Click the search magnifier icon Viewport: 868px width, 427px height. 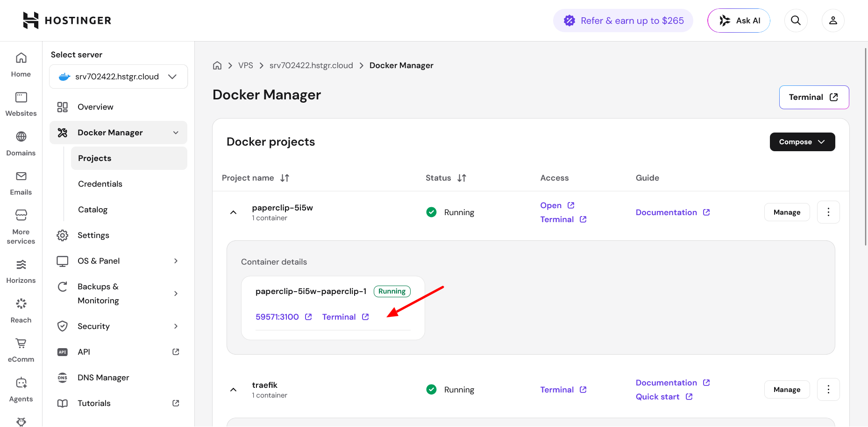(x=796, y=21)
